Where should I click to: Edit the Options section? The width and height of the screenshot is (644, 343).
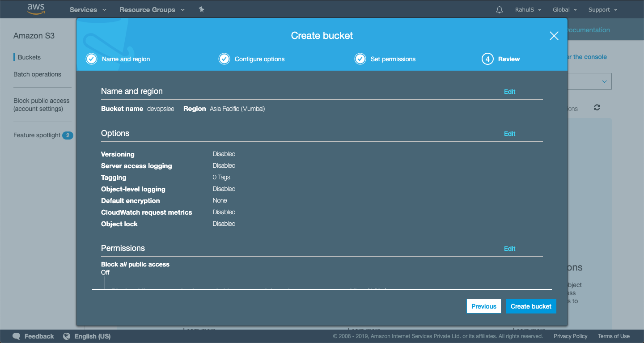(x=509, y=133)
